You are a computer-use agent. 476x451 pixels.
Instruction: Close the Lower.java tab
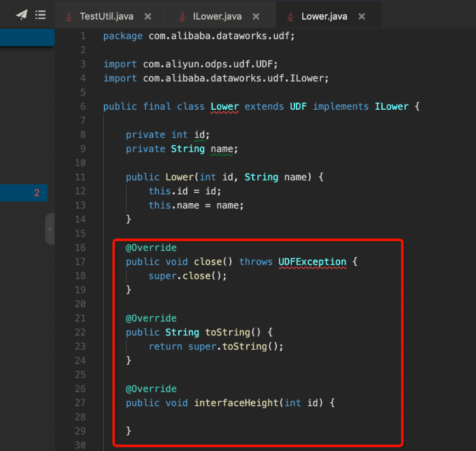coord(362,16)
